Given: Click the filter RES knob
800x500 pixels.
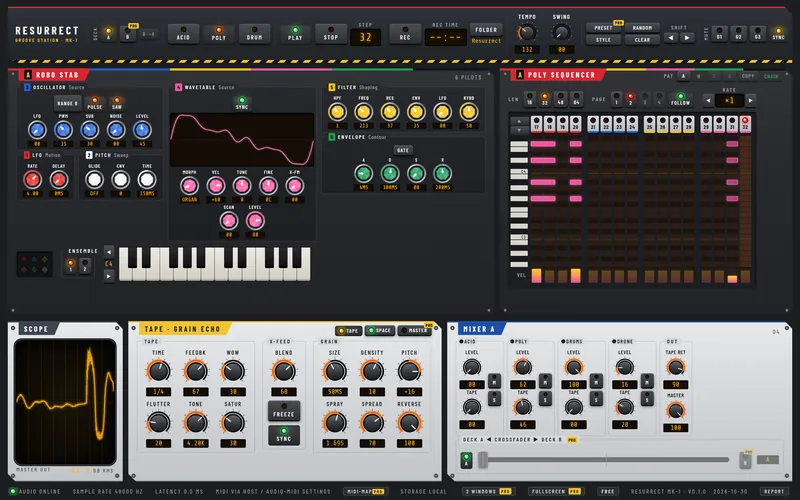Looking at the screenshot, I should [390, 112].
